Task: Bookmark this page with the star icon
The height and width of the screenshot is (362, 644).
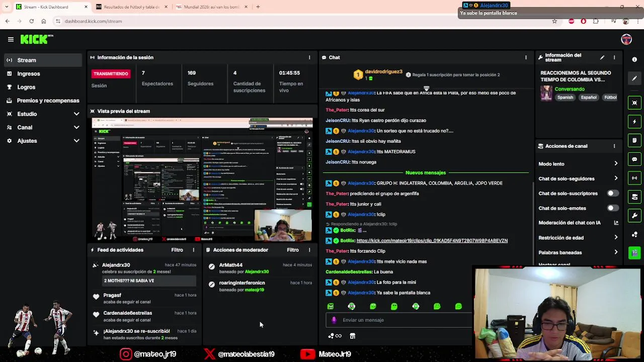Action: click(554, 21)
